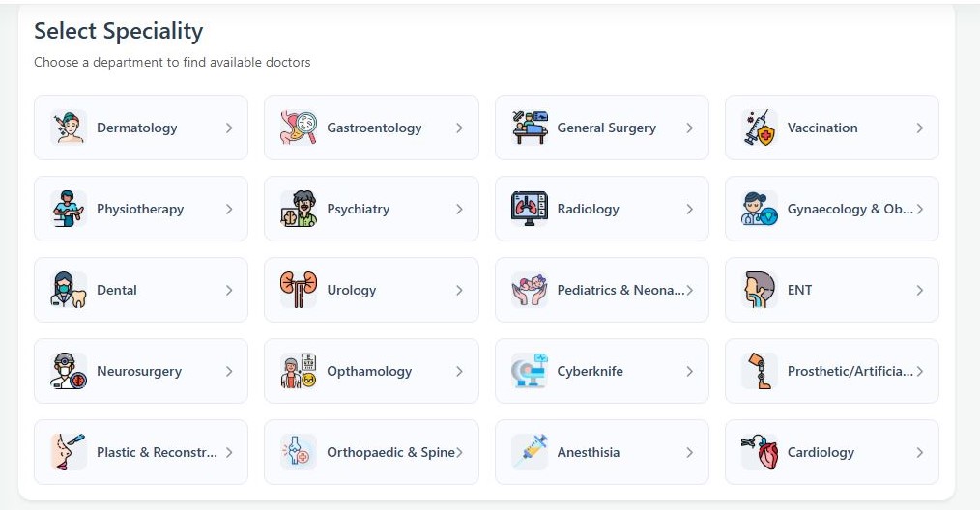Open Orthopaedic & Spine department
980x510 pixels.
pos(371,452)
